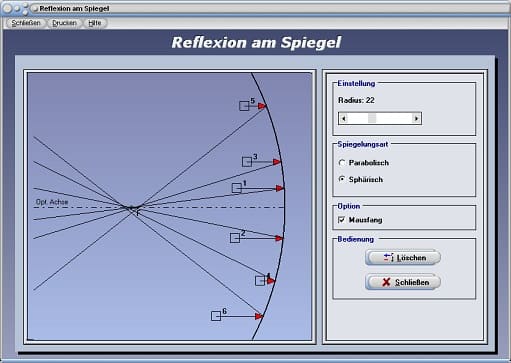Click the radius scrollbar thumb
The image size is (511, 363).
tap(372, 118)
